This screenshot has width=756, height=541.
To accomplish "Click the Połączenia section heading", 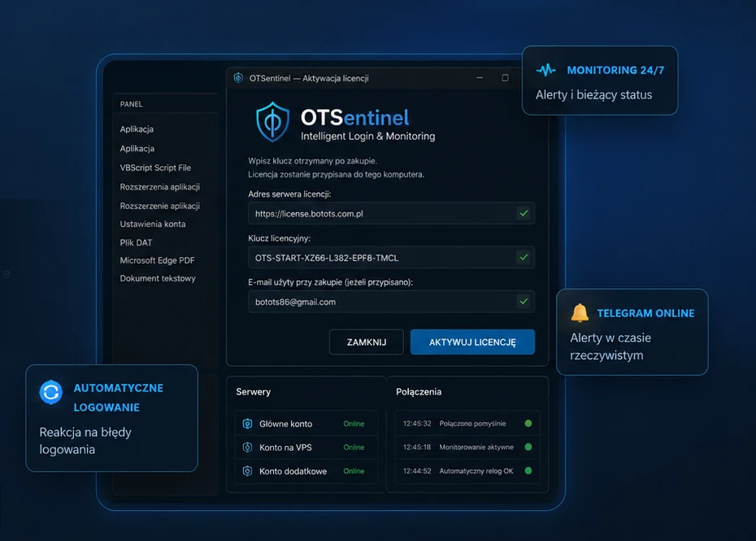I will point(419,392).
